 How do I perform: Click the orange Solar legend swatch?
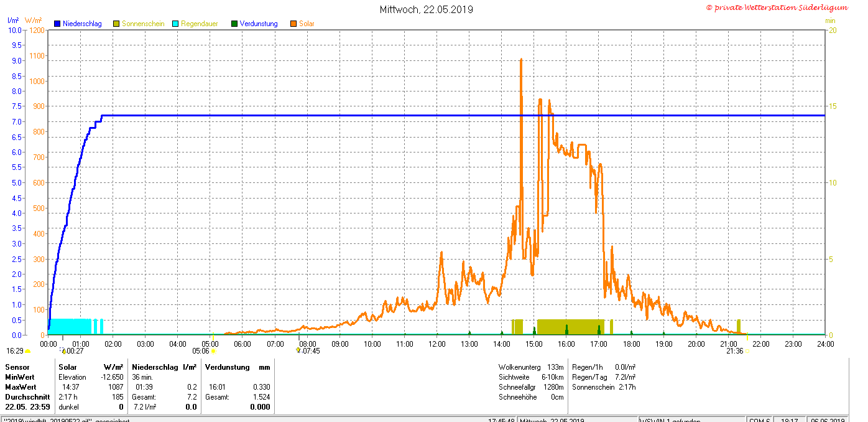pos(293,24)
